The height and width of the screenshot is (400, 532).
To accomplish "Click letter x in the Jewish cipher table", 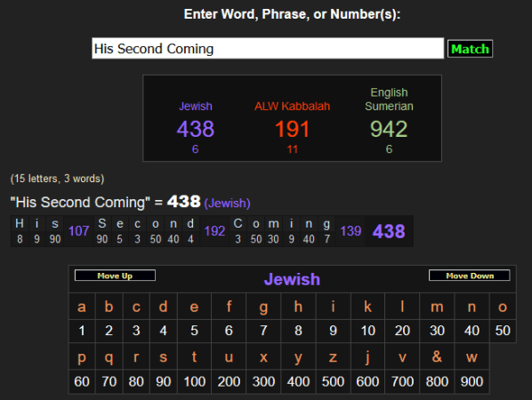I will pyautogui.click(x=263, y=357).
